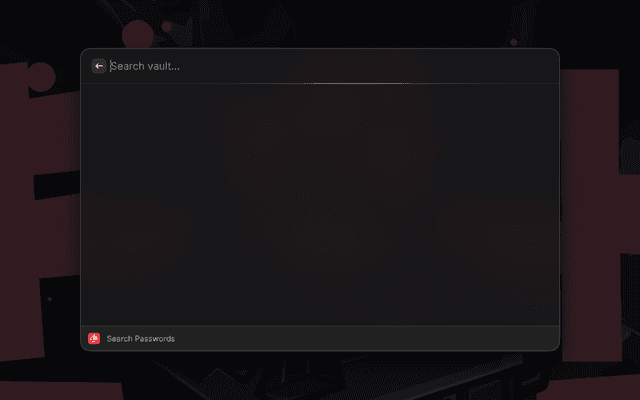Click the back arrow button
640x400 pixels.
[x=99, y=66]
